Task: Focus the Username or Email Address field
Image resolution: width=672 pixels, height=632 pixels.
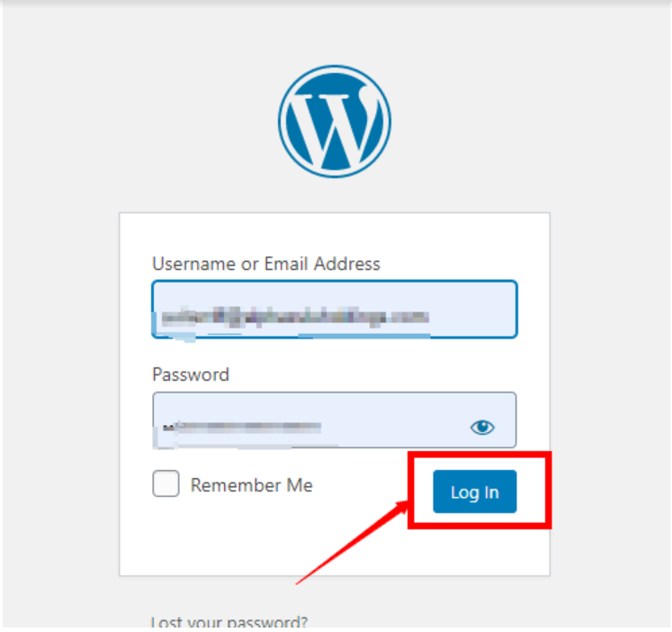Action: (x=335, y=309)
